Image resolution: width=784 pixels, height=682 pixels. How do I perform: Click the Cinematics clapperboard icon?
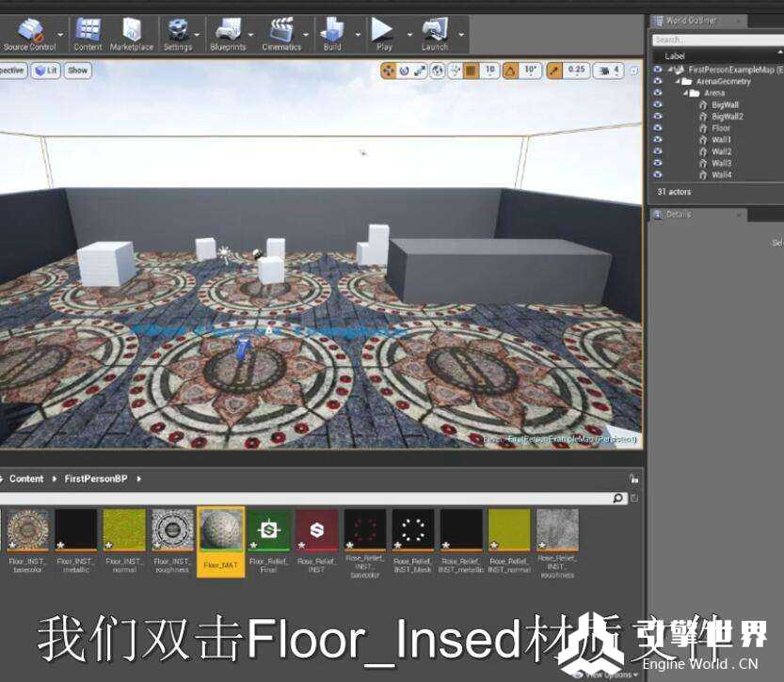click(x=281, y=31)
